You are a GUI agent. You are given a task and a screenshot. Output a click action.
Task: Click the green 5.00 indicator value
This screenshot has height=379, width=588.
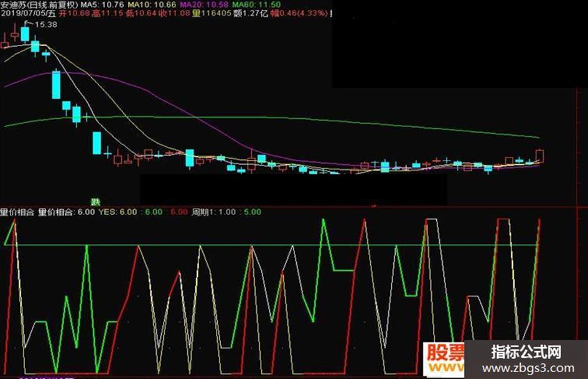[253, 212]
